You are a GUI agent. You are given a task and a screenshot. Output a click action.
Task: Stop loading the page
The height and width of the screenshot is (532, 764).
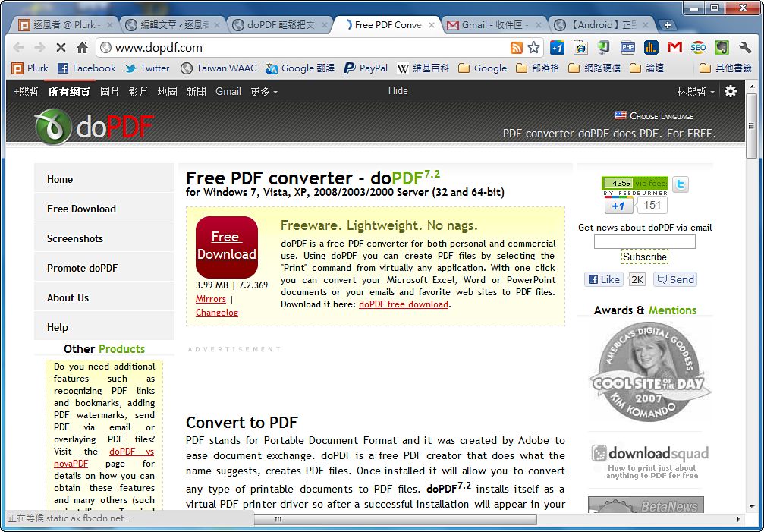coord(61,47)
